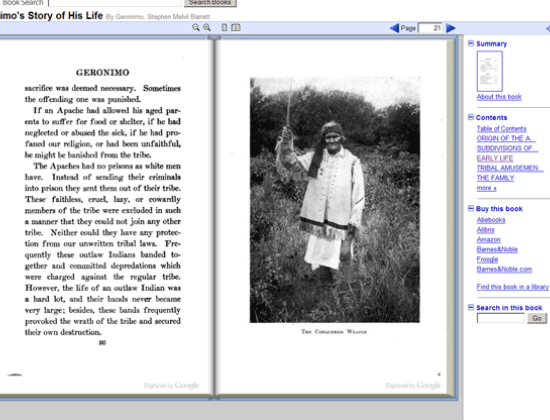
Task: Open the Abebooks seller link
Action: point(491,220)
